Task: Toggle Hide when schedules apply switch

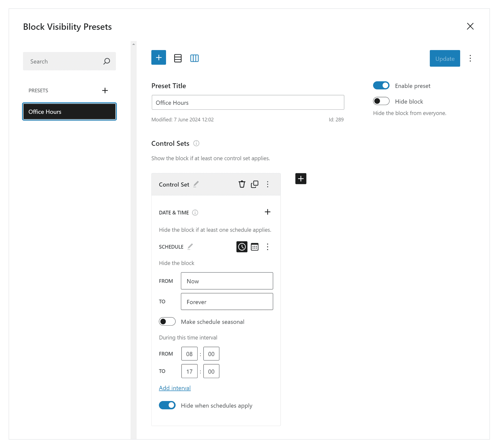Action: pyautogui.click(x=167, y=405)
